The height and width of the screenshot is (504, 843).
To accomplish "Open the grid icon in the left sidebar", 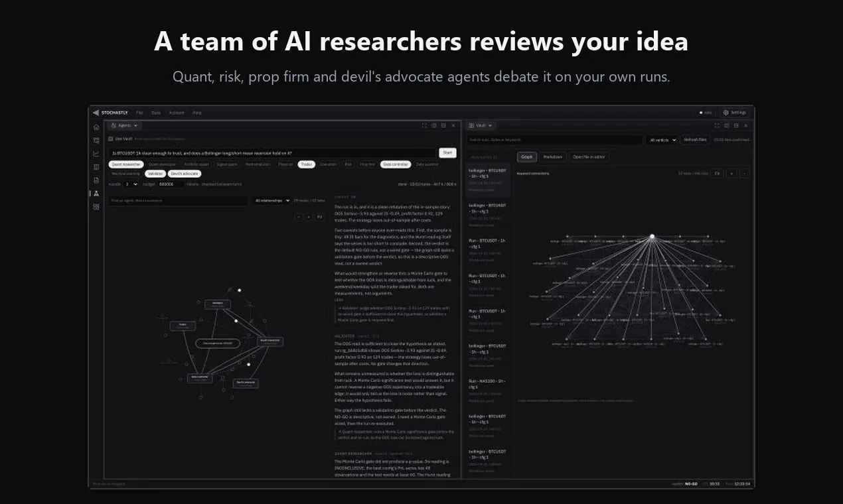I will tap(96, 207).
